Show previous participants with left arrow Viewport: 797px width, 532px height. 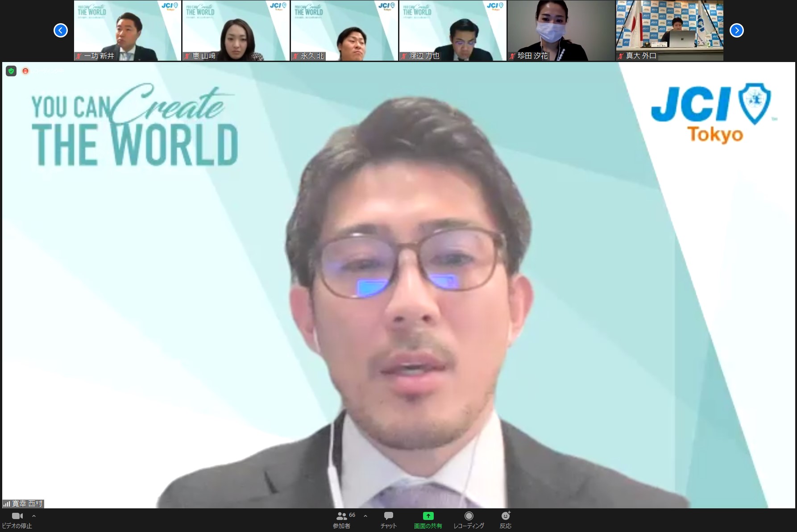tap(61, 30)
